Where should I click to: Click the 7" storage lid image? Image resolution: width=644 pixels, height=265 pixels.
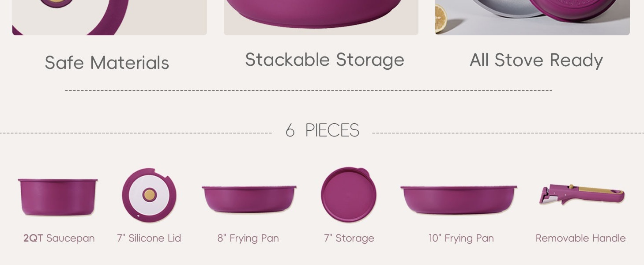[x=349, y=194]
